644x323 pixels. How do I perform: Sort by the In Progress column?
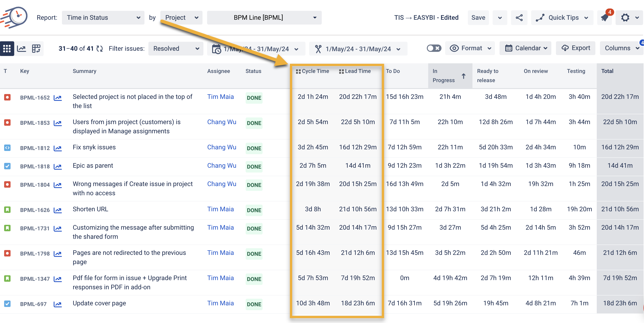450,76
